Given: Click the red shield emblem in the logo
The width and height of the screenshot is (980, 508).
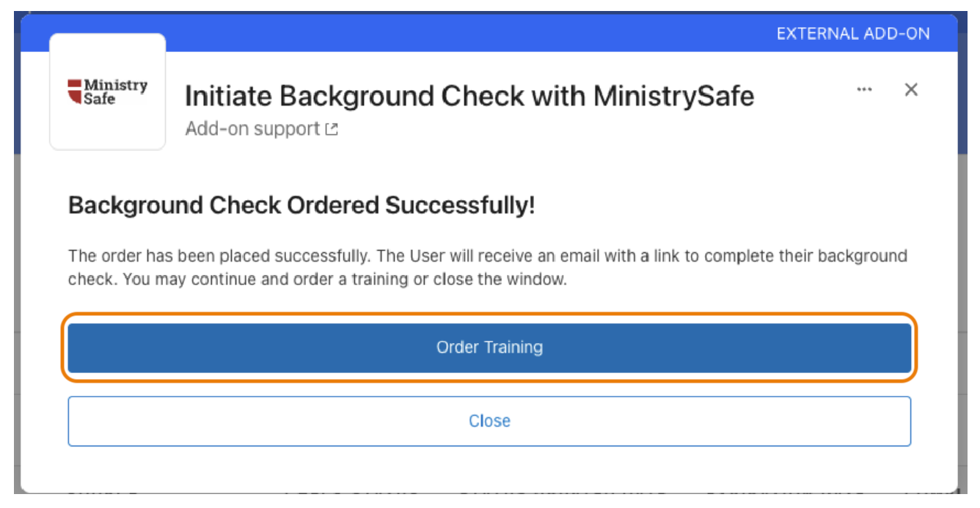Looking at the screenshot, I should point(74,92).
